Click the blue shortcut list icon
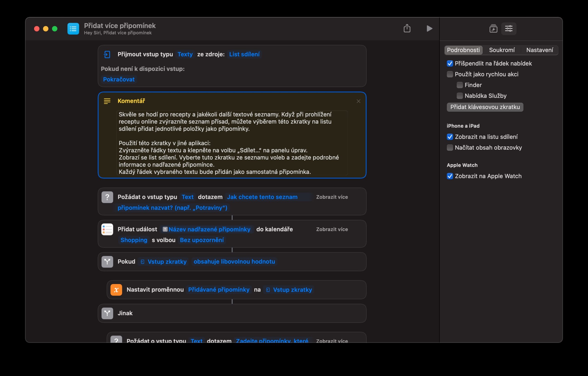 tap(73, 29)
